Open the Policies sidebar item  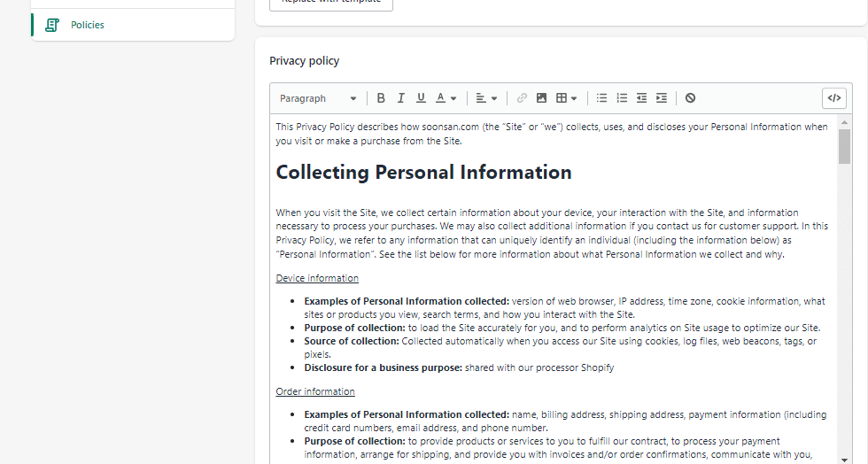[x=133, y=25]
